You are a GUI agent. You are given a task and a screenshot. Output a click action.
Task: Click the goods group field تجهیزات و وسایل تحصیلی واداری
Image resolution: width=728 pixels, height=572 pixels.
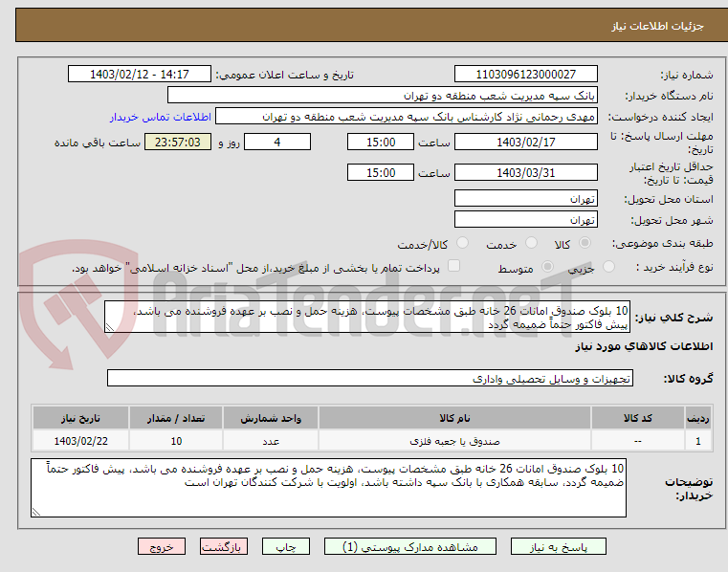coord(369,379)
